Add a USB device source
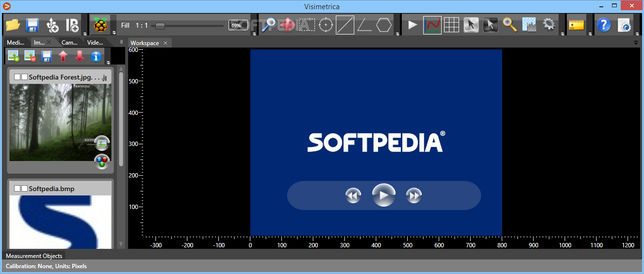This screenshot has width=644, height=274. pyautogui.click(x=52, y=25)
